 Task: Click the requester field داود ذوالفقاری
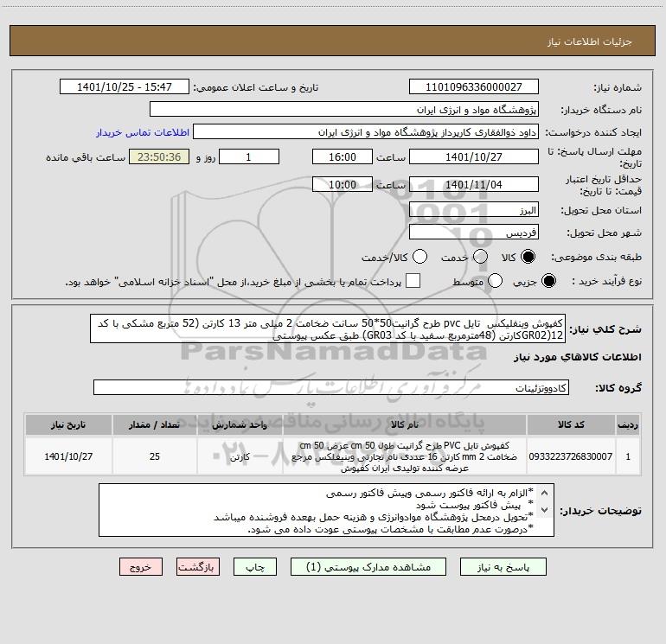[x=366, y=132]
